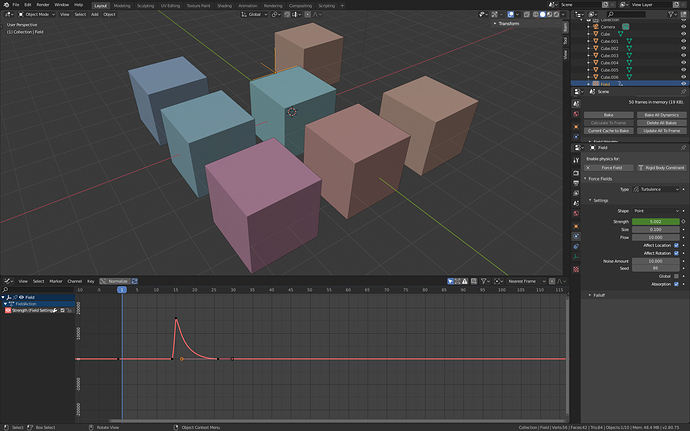This screenshot has width=690, height=431.
Task: Click the mesh data icon next to Cube.003
Action: click(x=629, y=55)
